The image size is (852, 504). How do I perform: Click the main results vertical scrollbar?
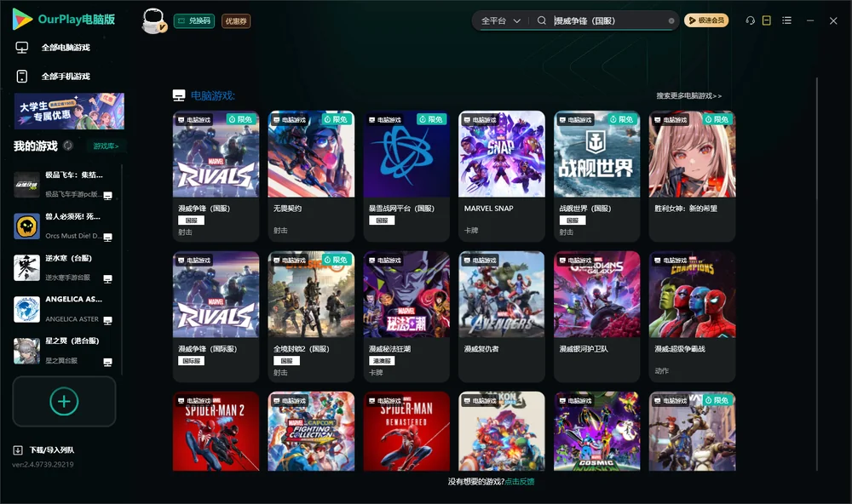tap(817, 274)
